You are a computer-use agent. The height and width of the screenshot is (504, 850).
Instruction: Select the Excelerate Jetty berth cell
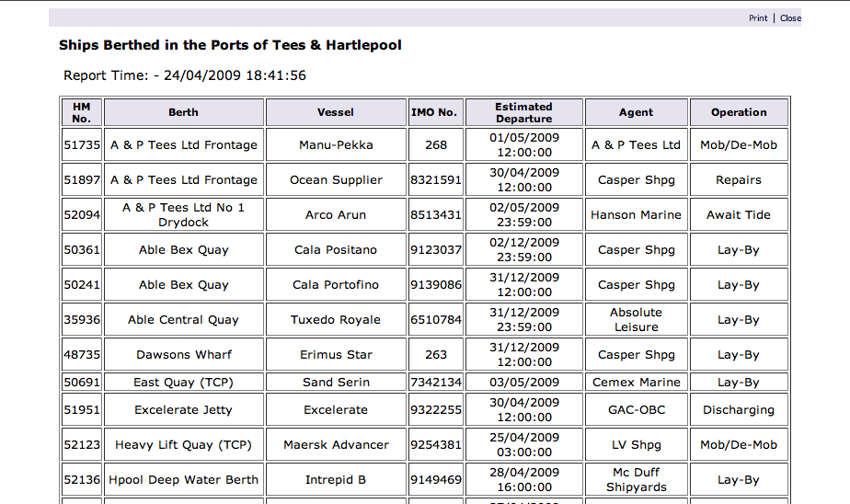point(183,410)
